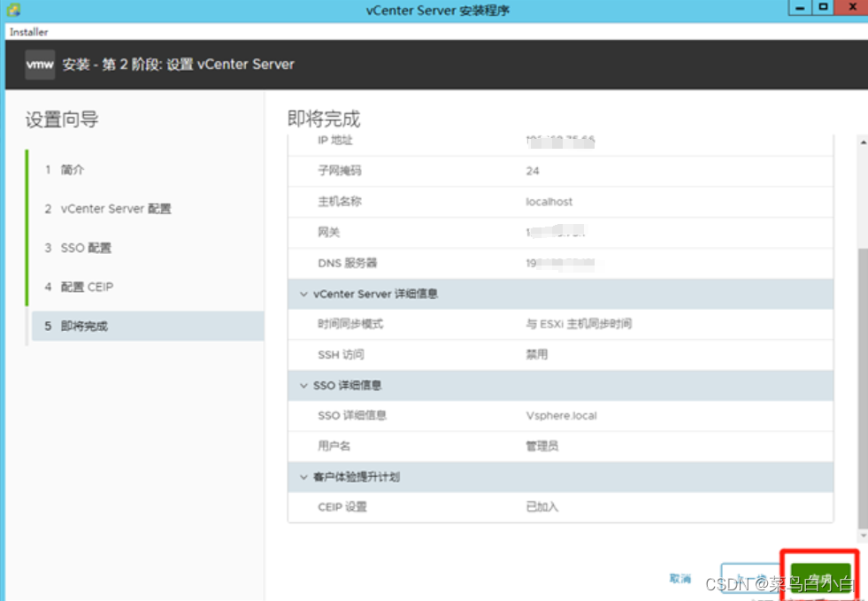Select the 已加入 CEIP value
This screenshot has height=601, width=868.
542,507
